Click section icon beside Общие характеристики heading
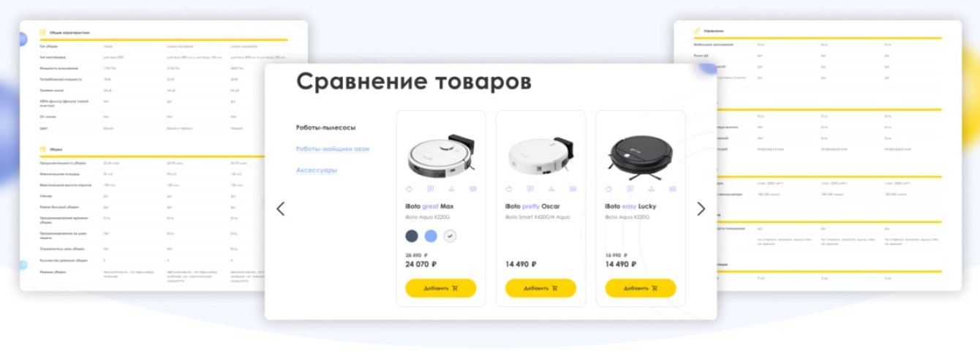This screenshot has height=359, width=980. 42,33
